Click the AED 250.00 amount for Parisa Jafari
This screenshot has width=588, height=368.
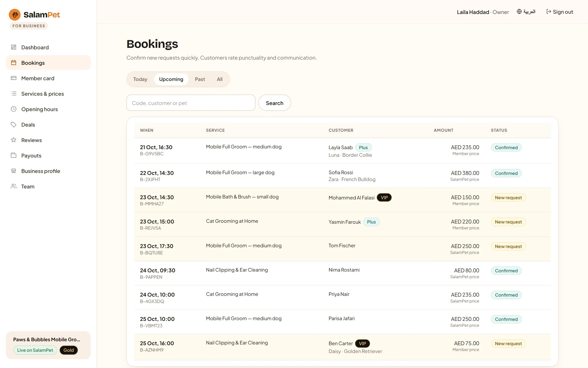(465, 319)
